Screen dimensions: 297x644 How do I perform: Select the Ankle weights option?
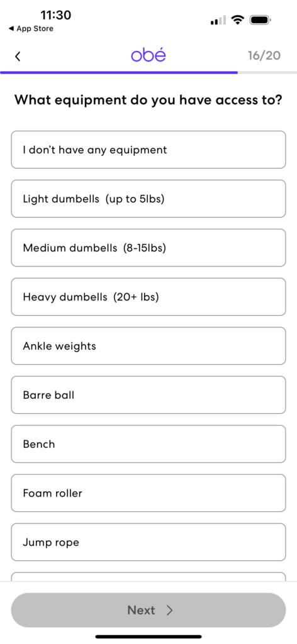coord(148,346)
